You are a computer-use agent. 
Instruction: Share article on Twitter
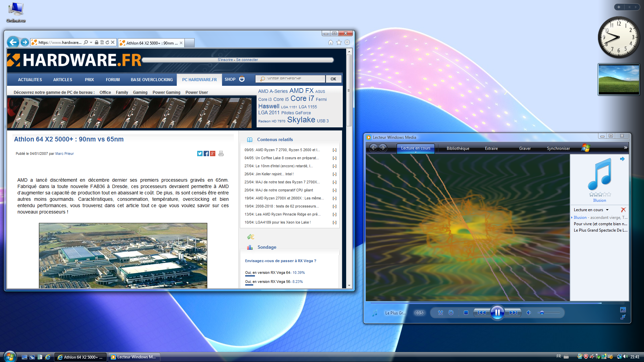200,154
